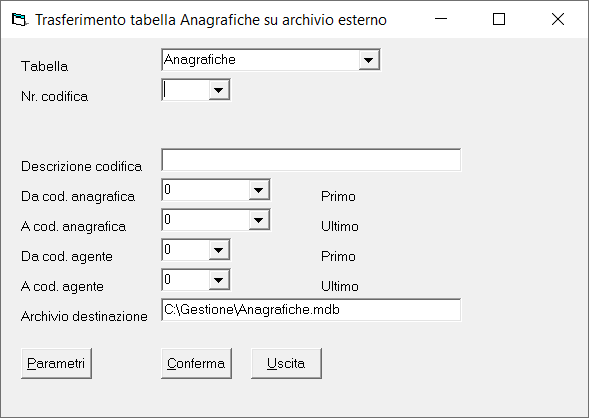Click the Parametri button
The height and width of the screenshot is (418, 589).
point(56,363)
